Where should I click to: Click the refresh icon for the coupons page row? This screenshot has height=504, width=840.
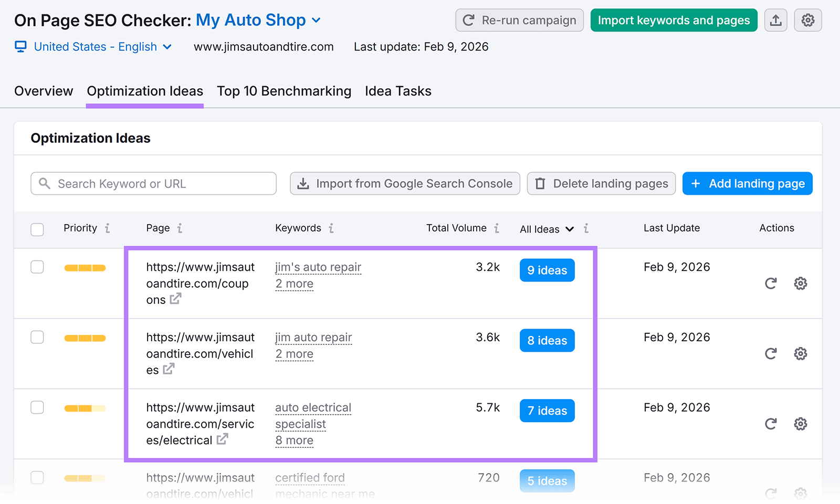(x=771, y=283)
